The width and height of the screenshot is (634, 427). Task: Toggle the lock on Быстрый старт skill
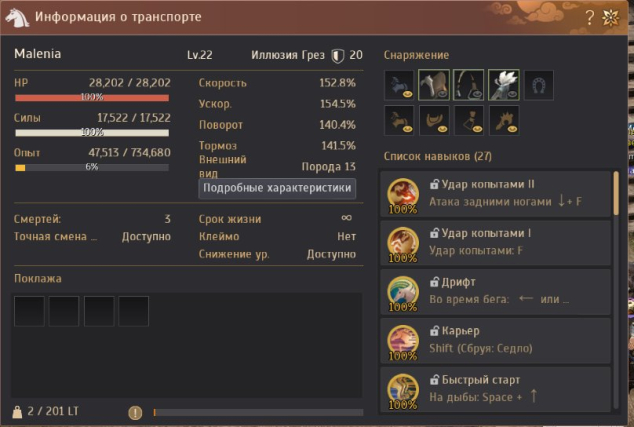[434, 380]
